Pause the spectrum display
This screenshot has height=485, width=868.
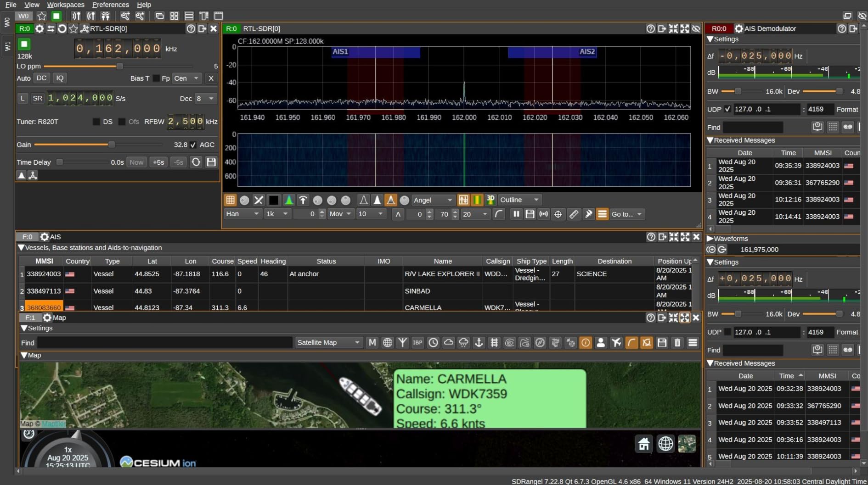[516, 214]
